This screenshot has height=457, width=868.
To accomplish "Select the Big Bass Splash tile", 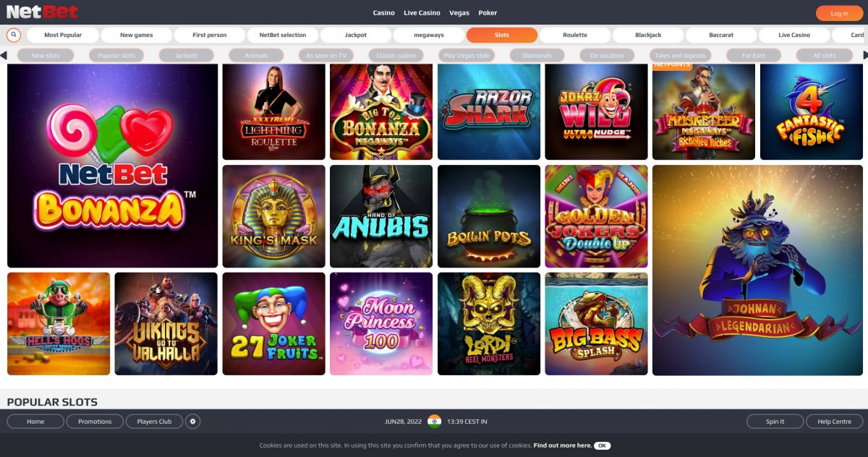I will coord(596,323).
